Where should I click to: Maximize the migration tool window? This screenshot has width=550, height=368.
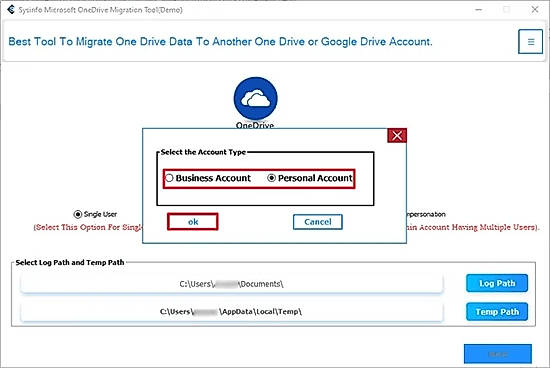(507, 9)
